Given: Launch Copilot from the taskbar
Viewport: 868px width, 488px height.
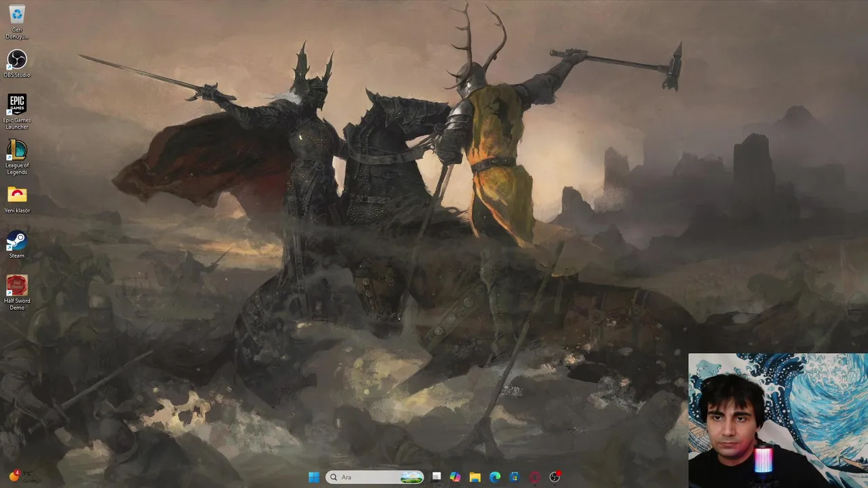Looking at the screenshot, I should (455, 477).
